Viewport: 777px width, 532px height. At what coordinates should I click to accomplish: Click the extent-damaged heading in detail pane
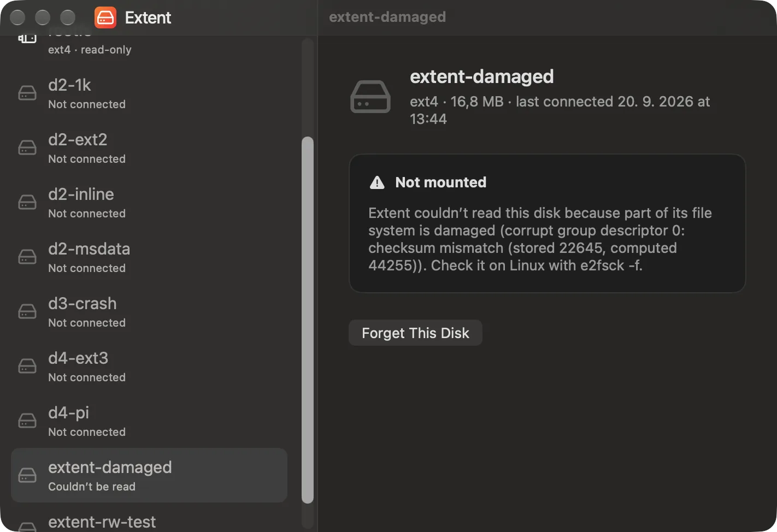(482, 76)
